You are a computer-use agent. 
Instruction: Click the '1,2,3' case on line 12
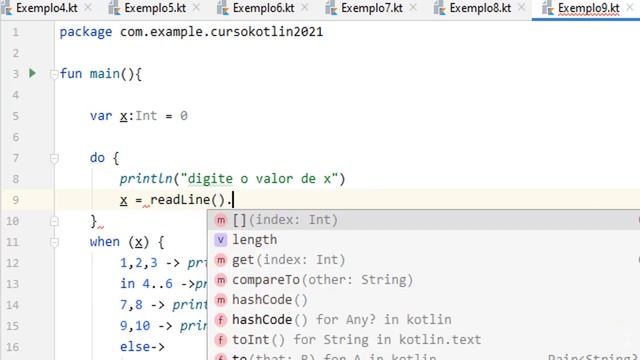(138, 263)
